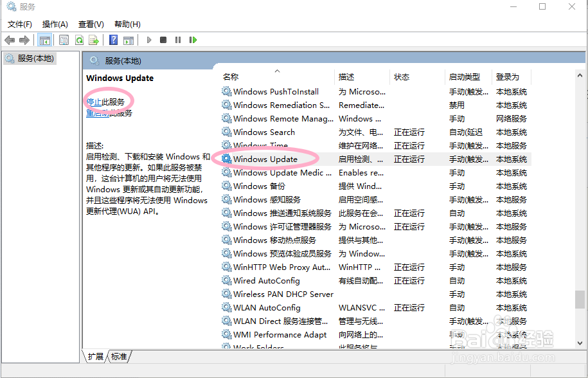Click the Stop Service square icon
Screen dimensions: 588x378
point(163,40)
